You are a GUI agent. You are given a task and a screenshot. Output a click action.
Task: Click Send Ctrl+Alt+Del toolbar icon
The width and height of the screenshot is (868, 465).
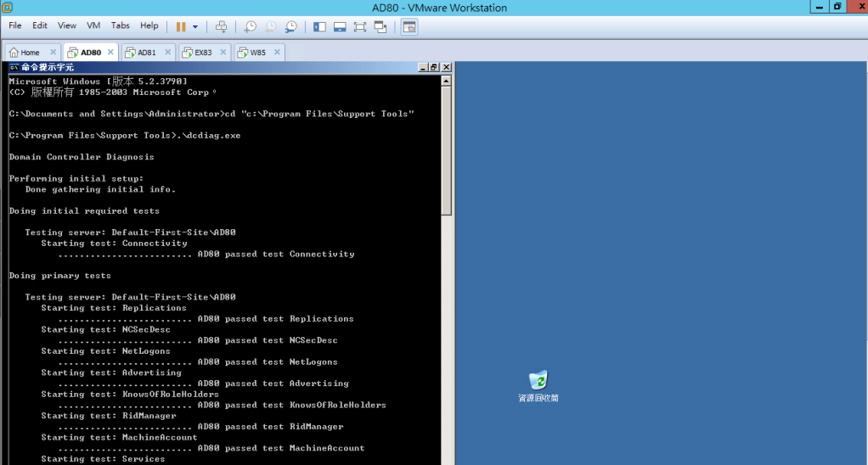[x=221, y=26]
